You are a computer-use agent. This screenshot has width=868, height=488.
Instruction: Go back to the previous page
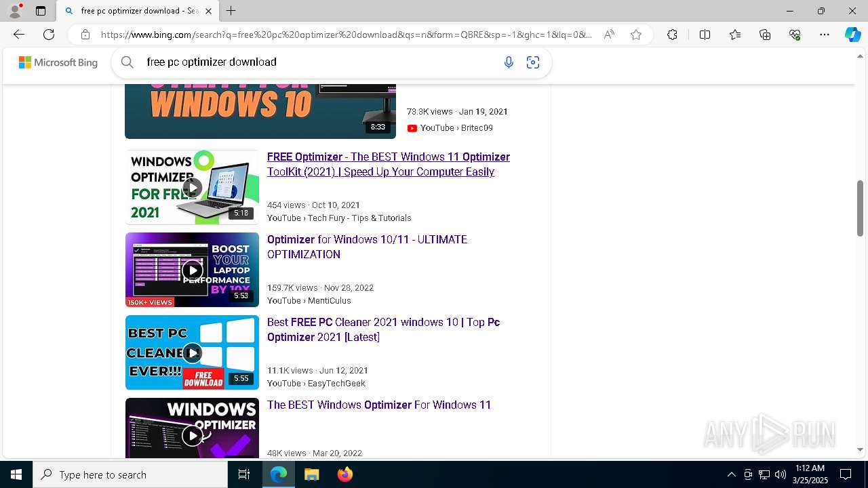(x=19, y=35)
